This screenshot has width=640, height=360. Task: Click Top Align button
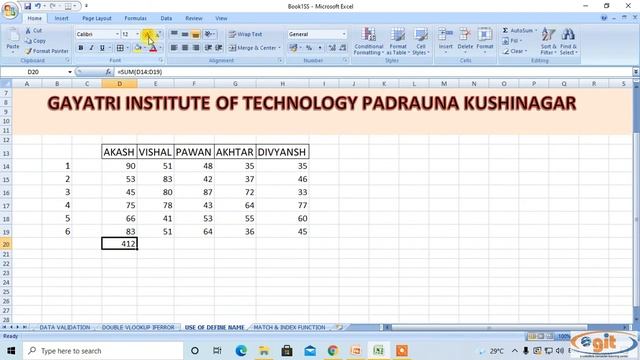pyautogui.click(x=174, y=34)
